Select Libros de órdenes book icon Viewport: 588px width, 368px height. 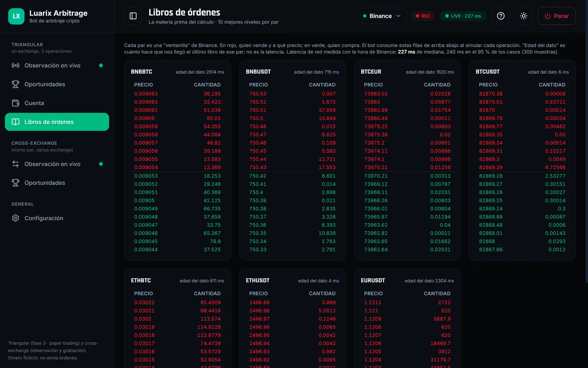pyautogui.click(x=15, y=122)
